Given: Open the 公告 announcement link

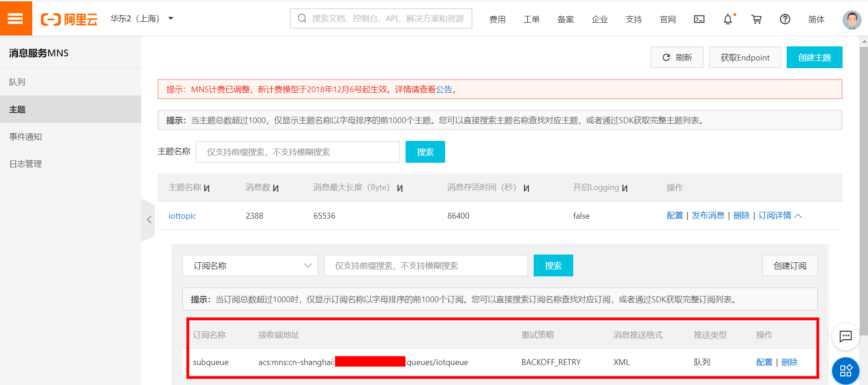Looking at the screenshot, I should tap(444, 90).
